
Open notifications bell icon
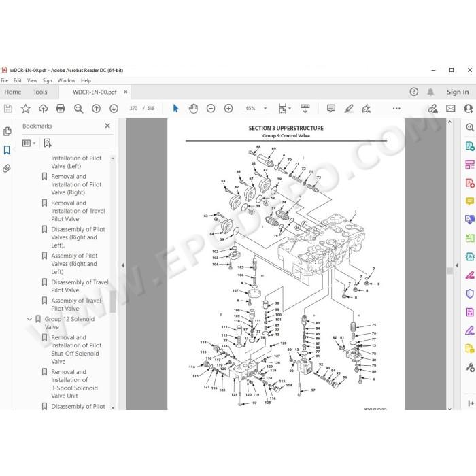[430, 92]
